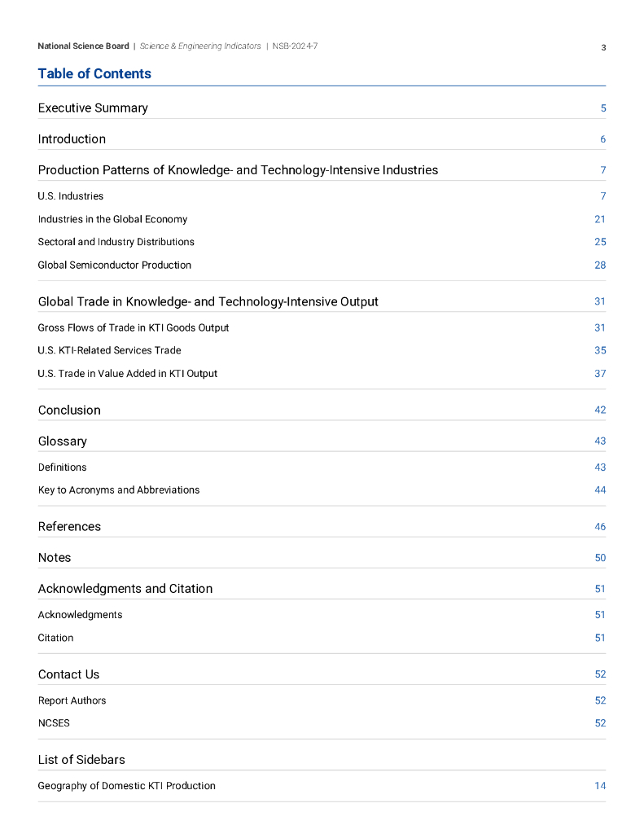644x834 pixels.
Task: Open the Executive Summary section link
Action: point(93,108)
